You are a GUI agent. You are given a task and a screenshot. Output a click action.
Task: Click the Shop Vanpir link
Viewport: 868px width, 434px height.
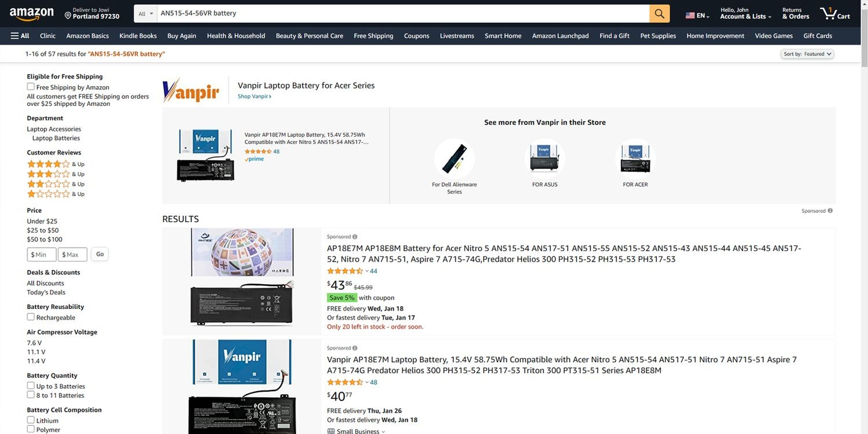tap(255, 97)
